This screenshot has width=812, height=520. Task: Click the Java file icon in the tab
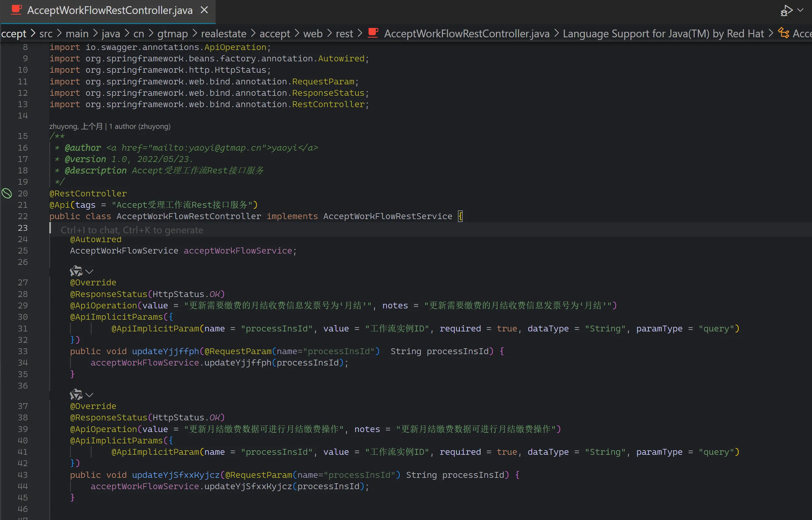click(16, 10)
